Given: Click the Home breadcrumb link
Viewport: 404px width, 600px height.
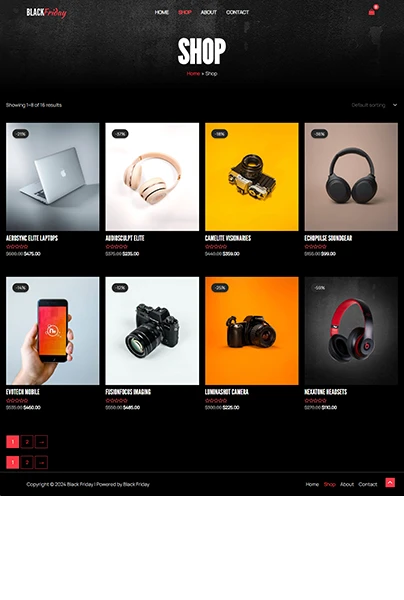Looking at the screenshot, I should [x=193, y=73].
